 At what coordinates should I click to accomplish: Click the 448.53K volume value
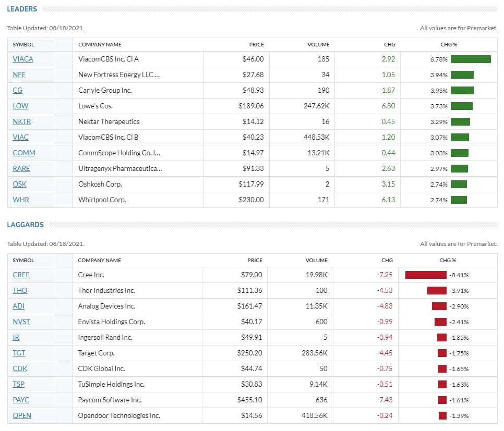(316, 138)
